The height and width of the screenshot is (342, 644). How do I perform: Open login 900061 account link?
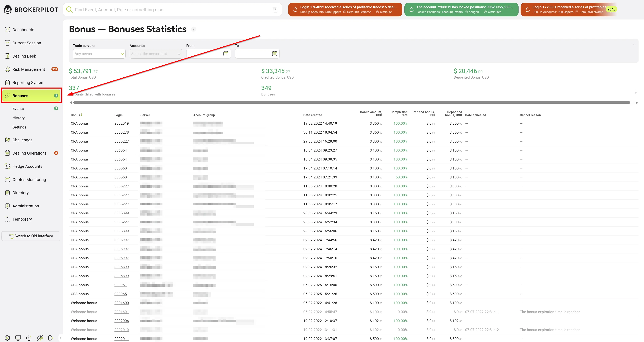tap(121, 285)
